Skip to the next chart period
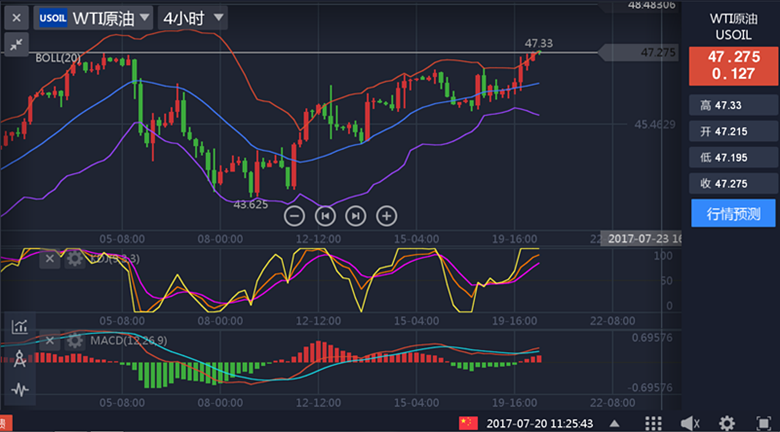Image resolution: width=780 pixels, height=432 pixels. [355, 215]
